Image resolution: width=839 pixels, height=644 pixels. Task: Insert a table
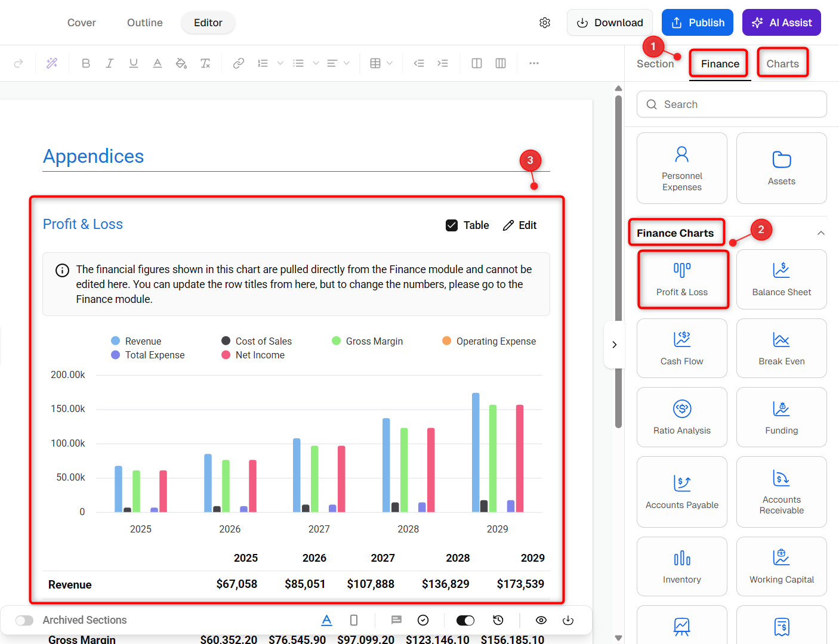pyautogui.click(x=375, y=63)
